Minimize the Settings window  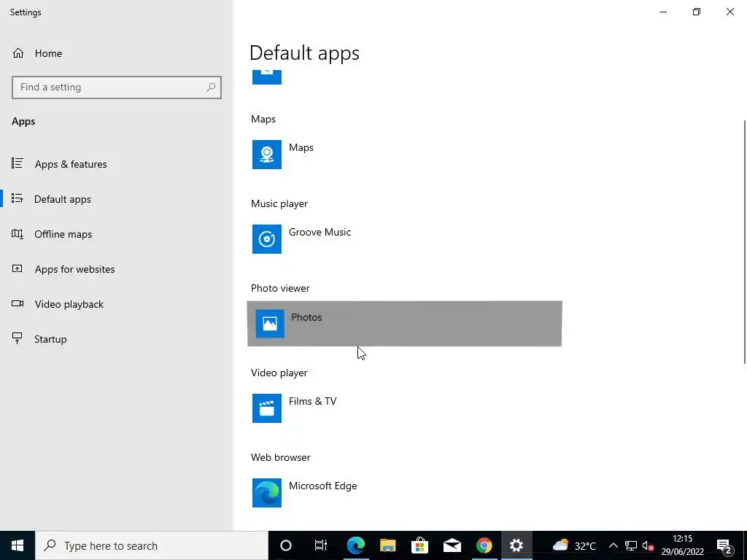pos(662,12)
